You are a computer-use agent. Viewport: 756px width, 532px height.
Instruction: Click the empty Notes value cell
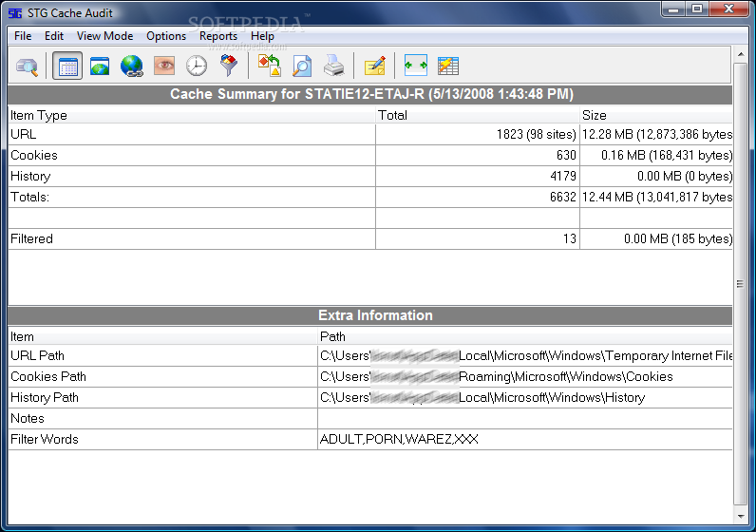(x=524, y=418)
